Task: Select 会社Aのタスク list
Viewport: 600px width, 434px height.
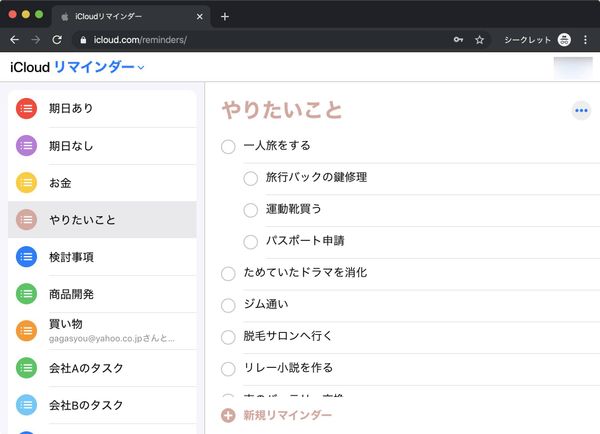Action: (102, 368)
